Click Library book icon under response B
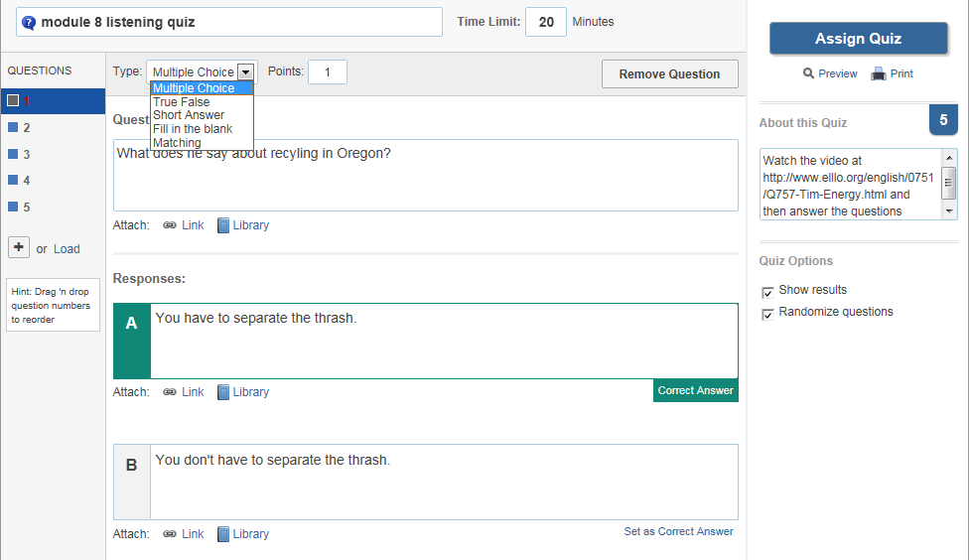The image size is (969, 560). pyautogui.click(x=223, y=534)
